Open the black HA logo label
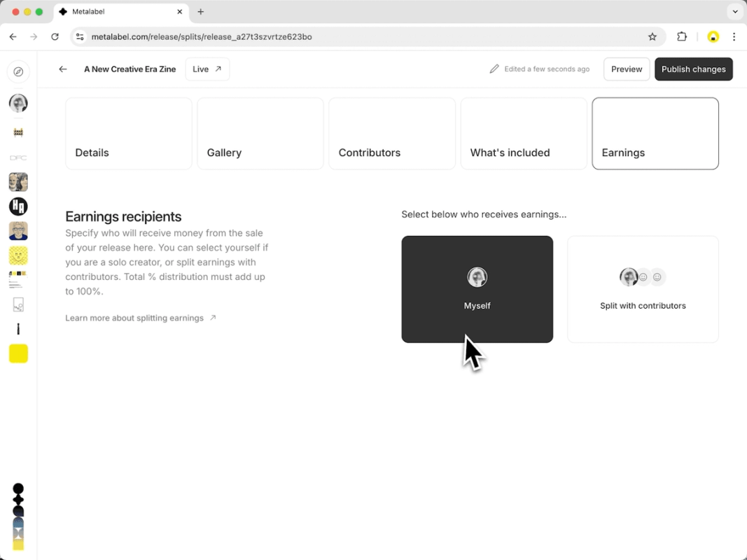The image size is (747, 560). click(x=18, y=206)
